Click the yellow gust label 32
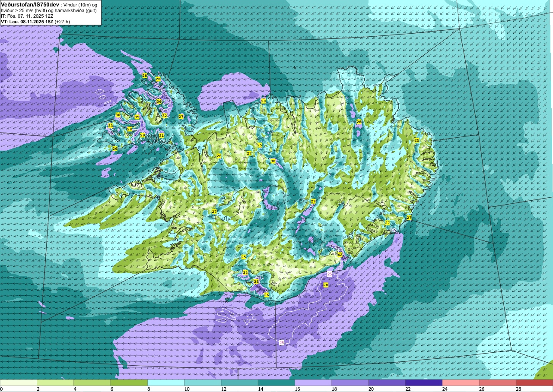This screenshot has width=553, height=392. click(x=165, y=115)
